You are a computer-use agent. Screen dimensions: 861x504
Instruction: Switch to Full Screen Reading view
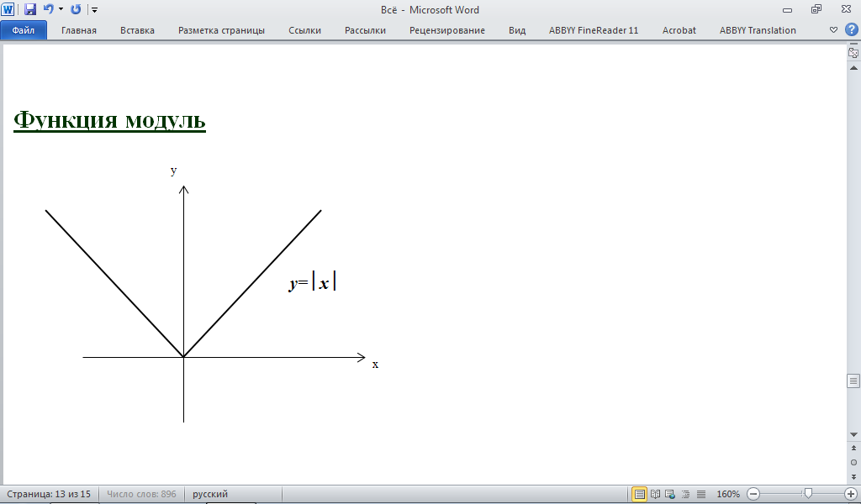(x=655, y=494)
